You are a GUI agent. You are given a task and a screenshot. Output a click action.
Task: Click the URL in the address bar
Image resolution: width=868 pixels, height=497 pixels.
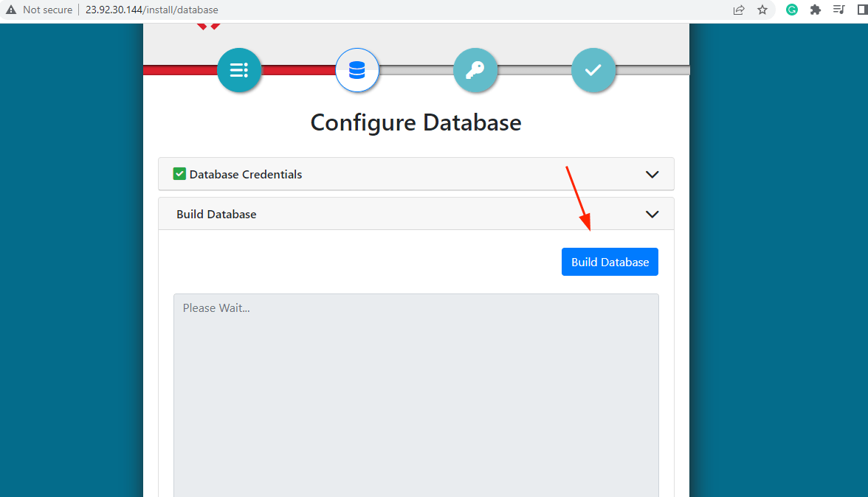coord(152,10)
